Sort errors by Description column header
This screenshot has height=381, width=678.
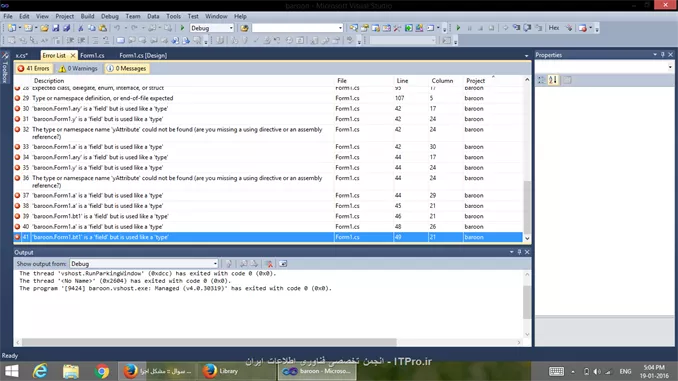tap(182, 81)
